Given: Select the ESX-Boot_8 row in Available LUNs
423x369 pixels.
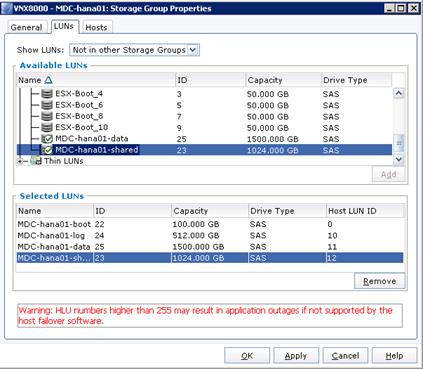Looking at the screenshot, I should [x=204, y=116].
